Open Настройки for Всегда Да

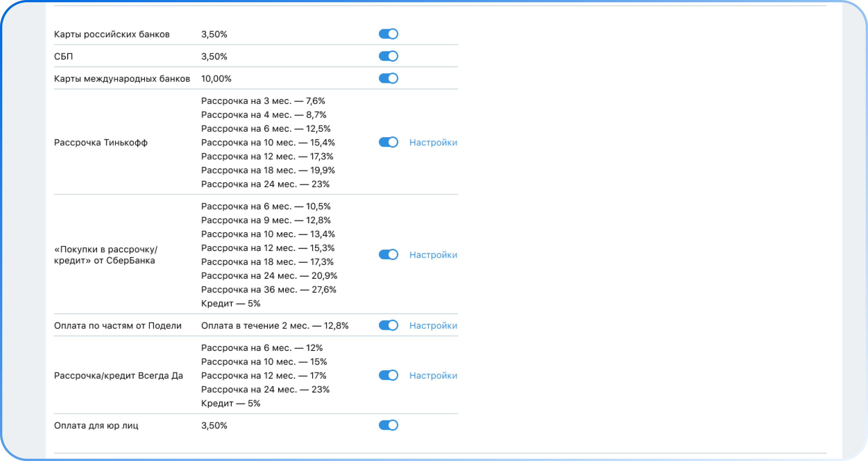pos(433,376)
